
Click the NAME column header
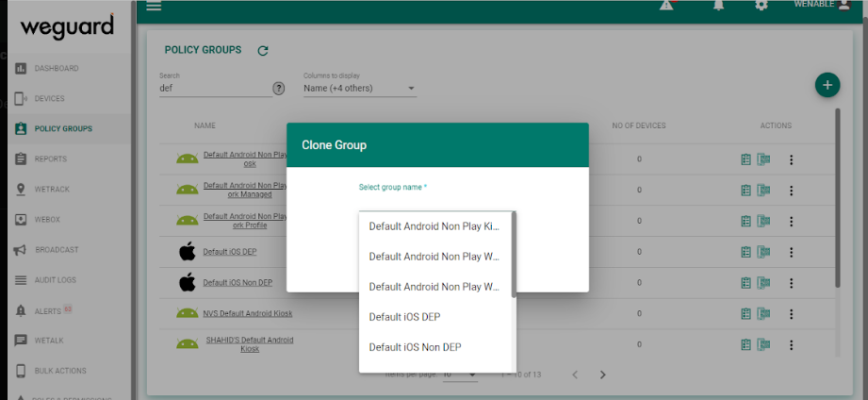tap(205, 125)
